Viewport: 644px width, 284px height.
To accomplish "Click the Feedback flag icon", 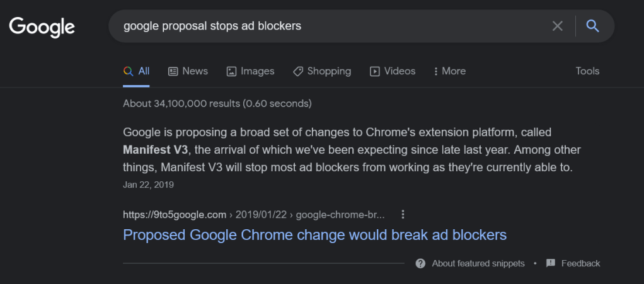I will pos(551,263).
